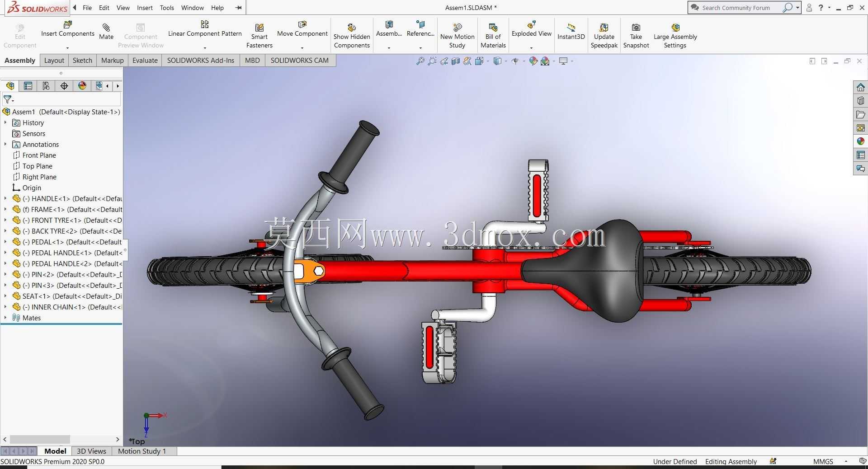Activate the Move Component tool
The width and height of the screenshot is (868, 469).
point(302,28)
